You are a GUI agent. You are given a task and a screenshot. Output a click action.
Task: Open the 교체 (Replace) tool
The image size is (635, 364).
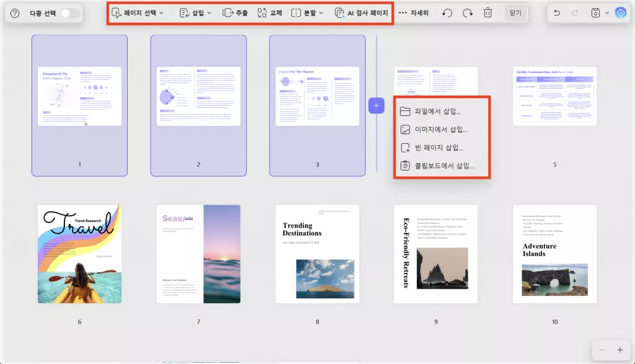pos(272,12)
